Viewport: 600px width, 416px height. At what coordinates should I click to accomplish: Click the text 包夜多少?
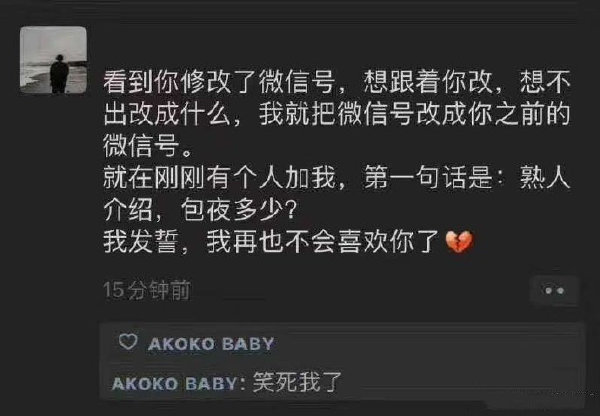pyautogui.click(x=238, y=210)
